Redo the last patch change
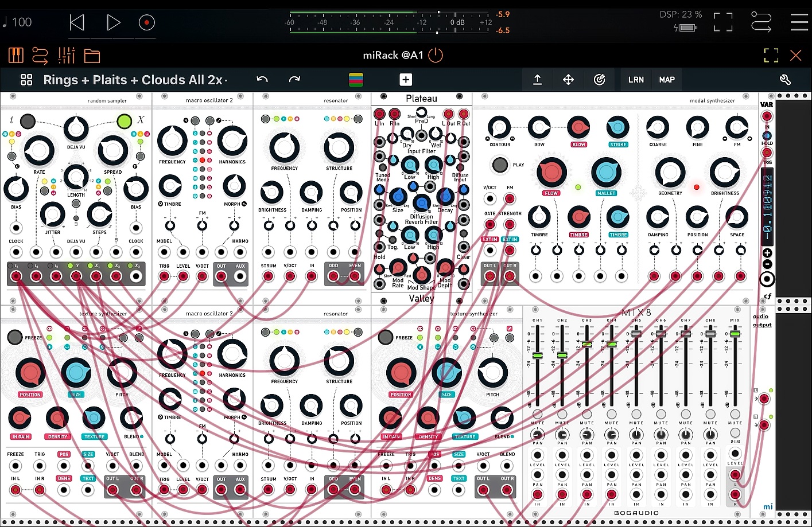Viewport: 812px width, 527px height. [x=294, y=80]
